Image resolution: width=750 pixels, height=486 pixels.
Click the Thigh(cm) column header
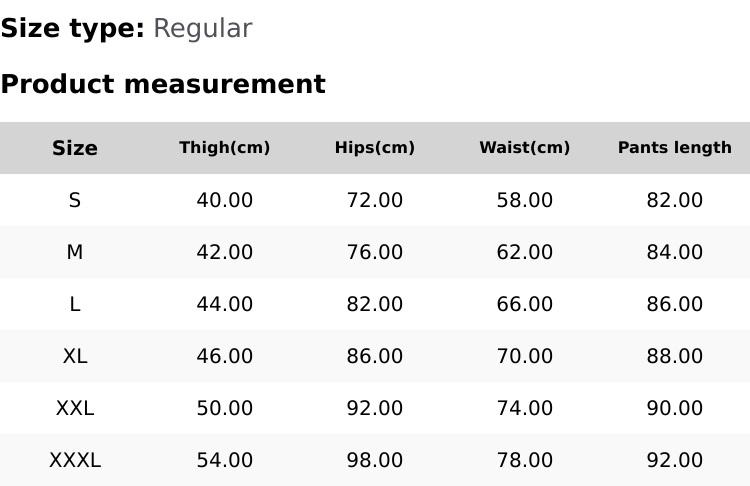point(225,148)
